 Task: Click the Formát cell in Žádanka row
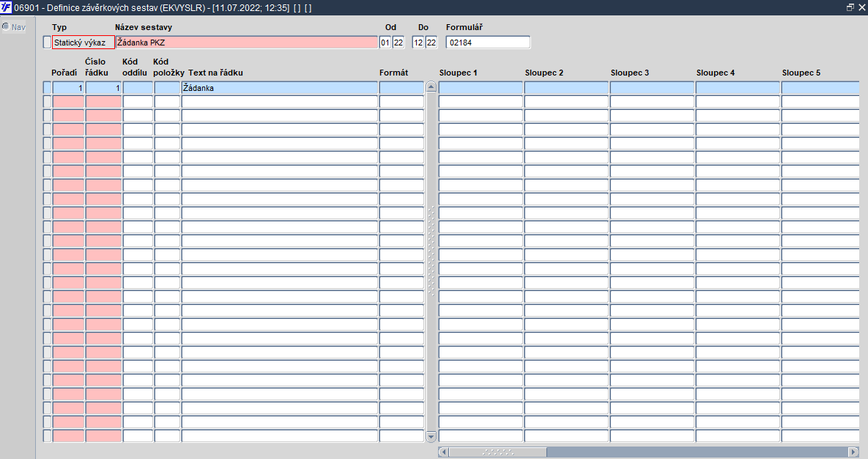pos(401,87)
